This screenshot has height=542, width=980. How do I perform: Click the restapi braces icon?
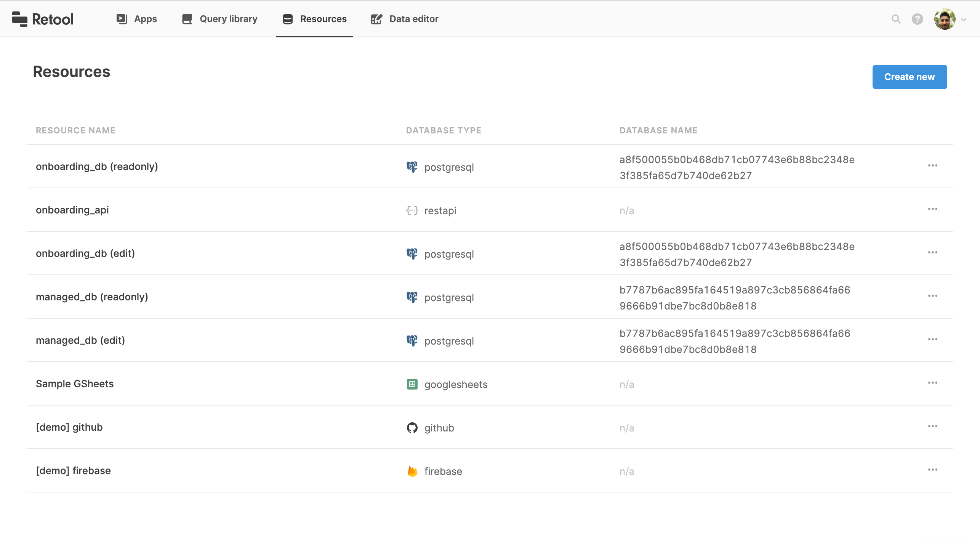click(x=412, y=210)
